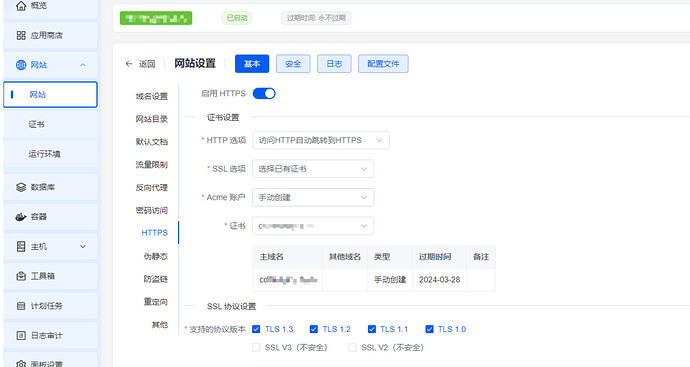Viewport: 690px width, 367px height.
Task: Open 域名设置 in settings menu
Action: click(x=151, y=96)
